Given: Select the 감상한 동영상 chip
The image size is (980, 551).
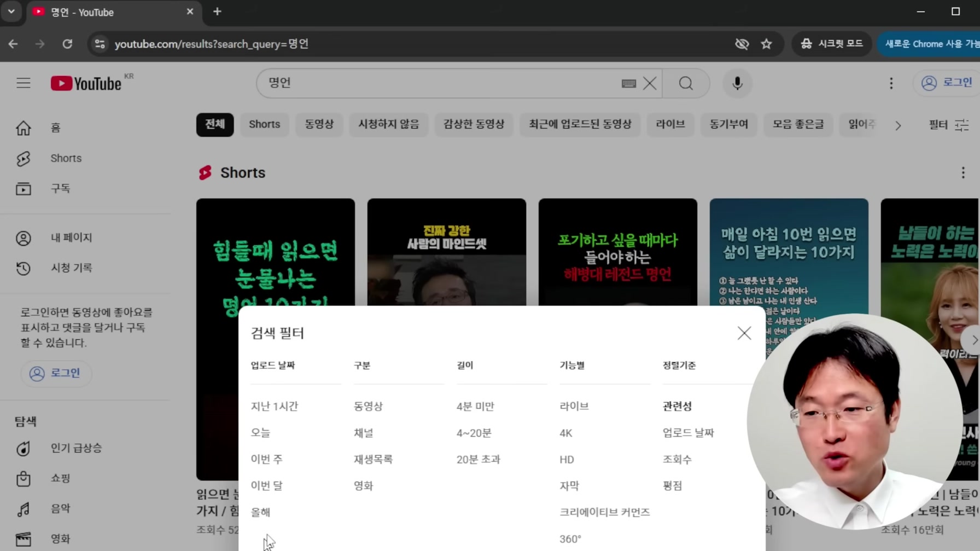Looking at the screenshot, I should (x=474, y=124).
